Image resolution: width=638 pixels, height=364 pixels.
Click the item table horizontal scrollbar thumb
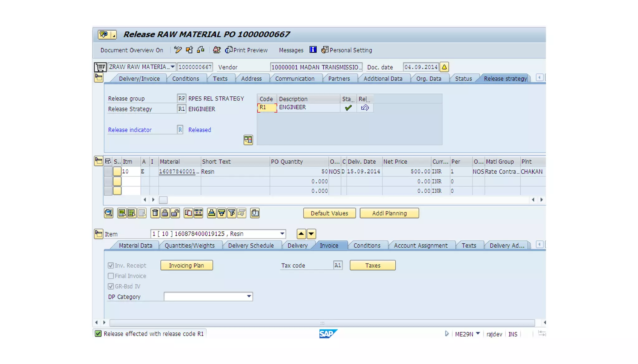pyautogui.click(x=163, y=200)
